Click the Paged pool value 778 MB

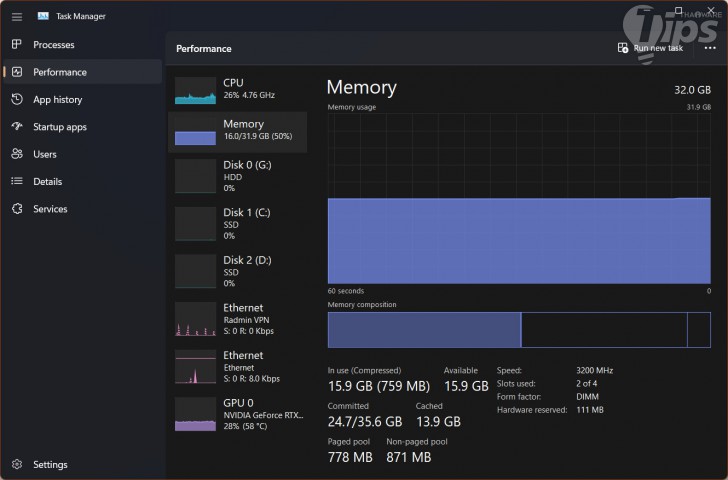coord(350,457)
